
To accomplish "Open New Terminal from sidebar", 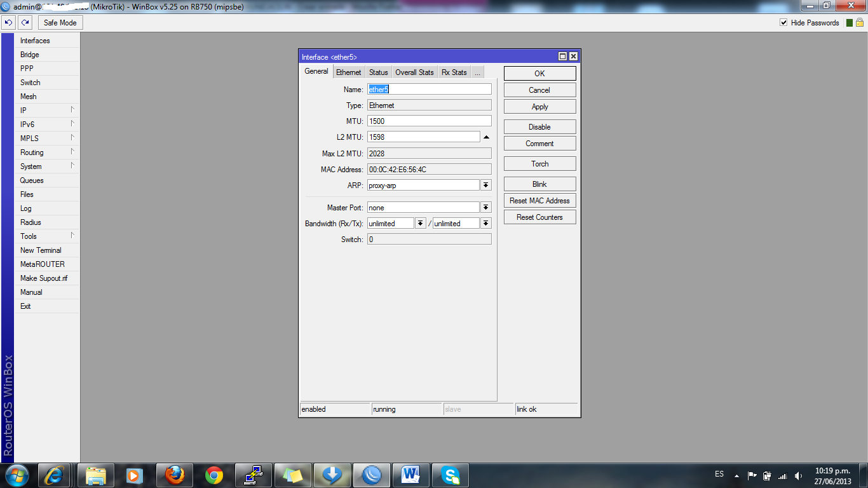I will coord(48,250).
